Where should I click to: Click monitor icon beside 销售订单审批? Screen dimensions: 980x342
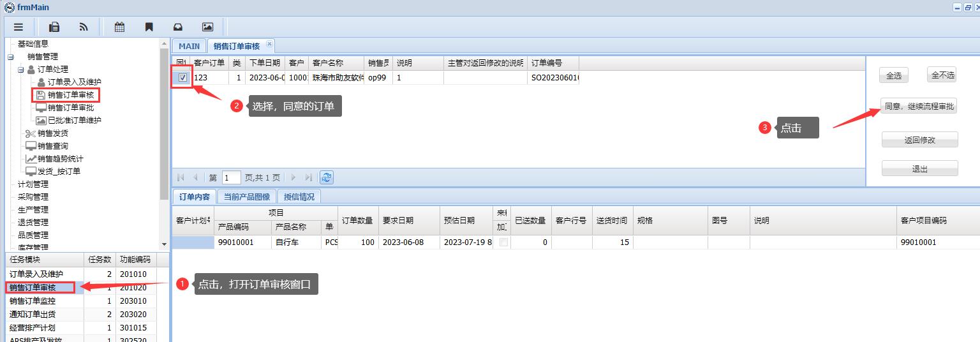coord(41,108)
